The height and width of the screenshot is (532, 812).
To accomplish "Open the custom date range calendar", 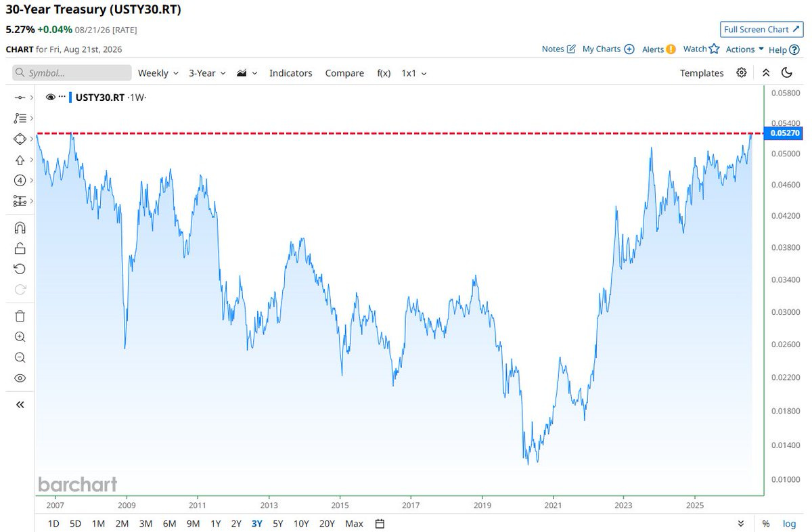I will [x=380, y=523].
